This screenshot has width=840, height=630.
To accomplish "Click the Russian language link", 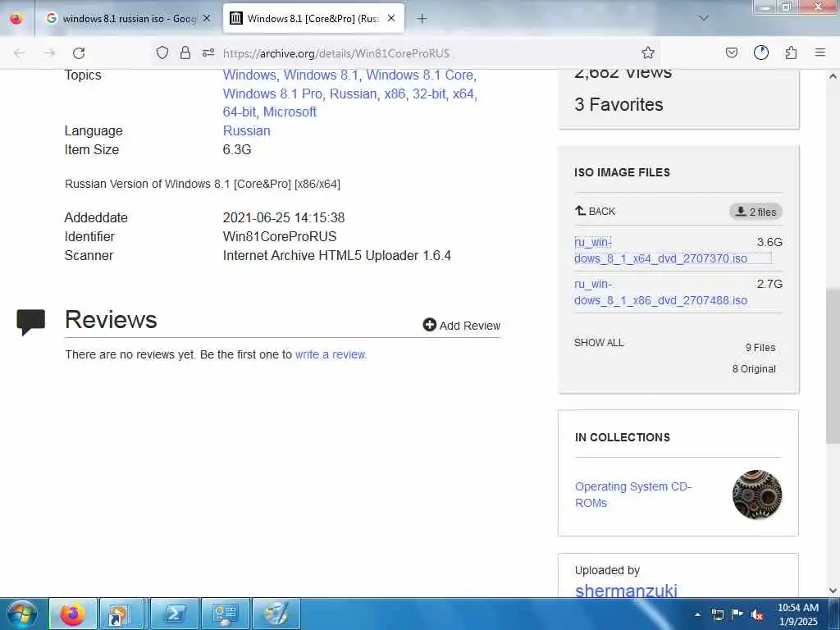I will (246, 130).
